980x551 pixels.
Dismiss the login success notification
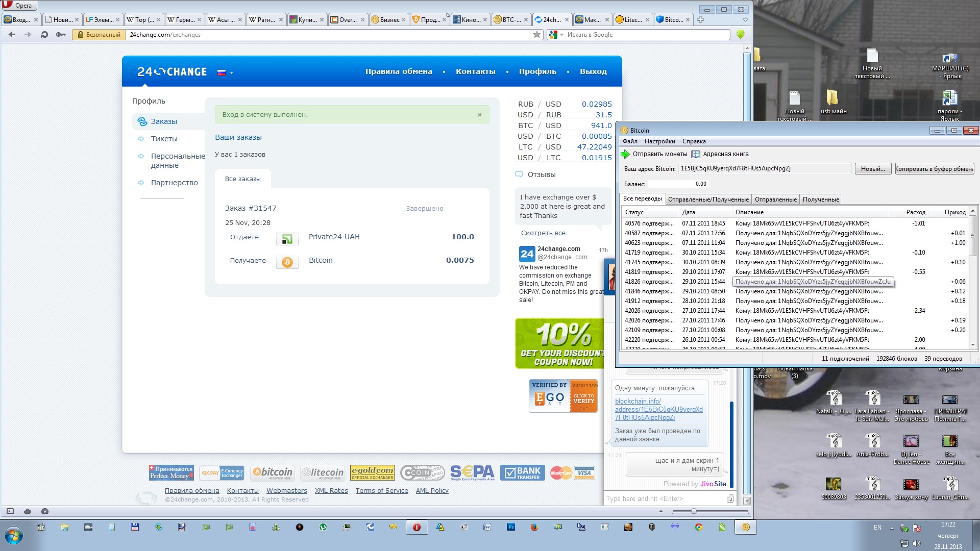(480, 115)
